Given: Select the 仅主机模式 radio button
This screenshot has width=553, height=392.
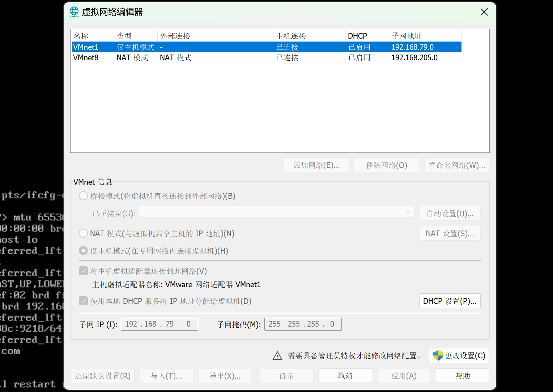Looking at the screenshot, I should click(x=83, y=250).
